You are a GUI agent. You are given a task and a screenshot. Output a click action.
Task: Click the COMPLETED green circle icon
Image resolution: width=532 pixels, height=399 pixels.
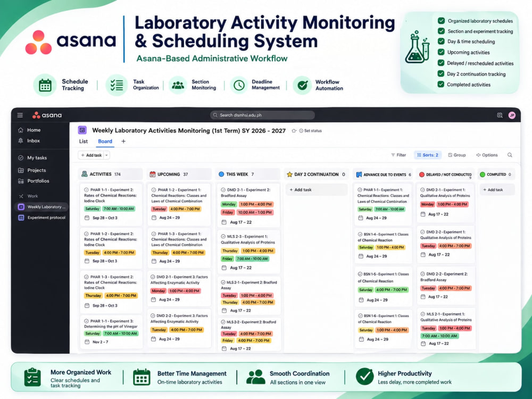(483, 174)
